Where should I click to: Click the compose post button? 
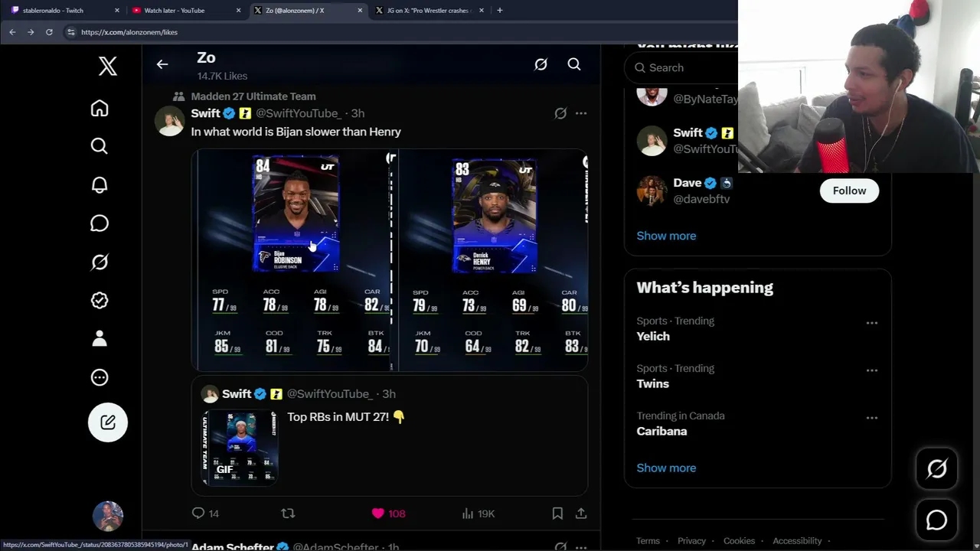108,422
